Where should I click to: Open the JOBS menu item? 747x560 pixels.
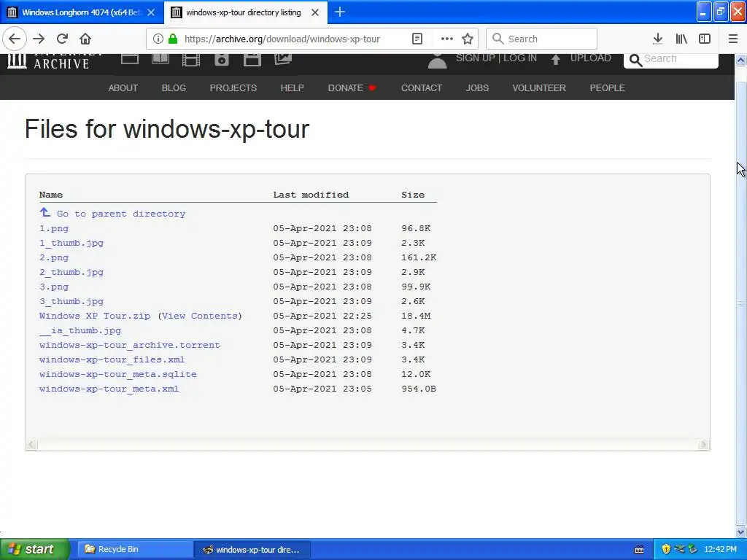477,88
